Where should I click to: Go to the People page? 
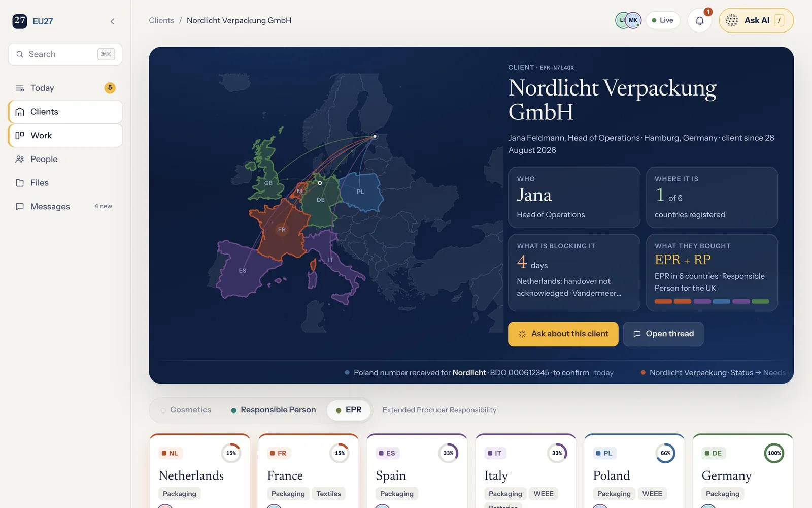click(x=65, y=159)
